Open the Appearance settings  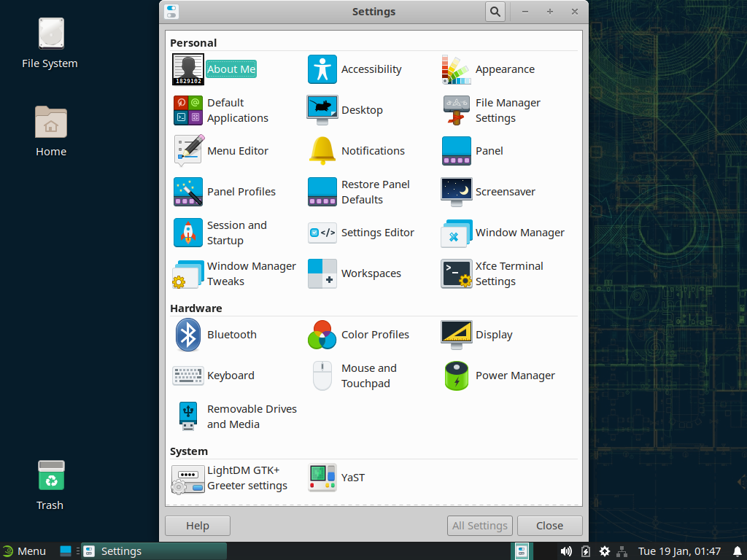tap(456, 69)
